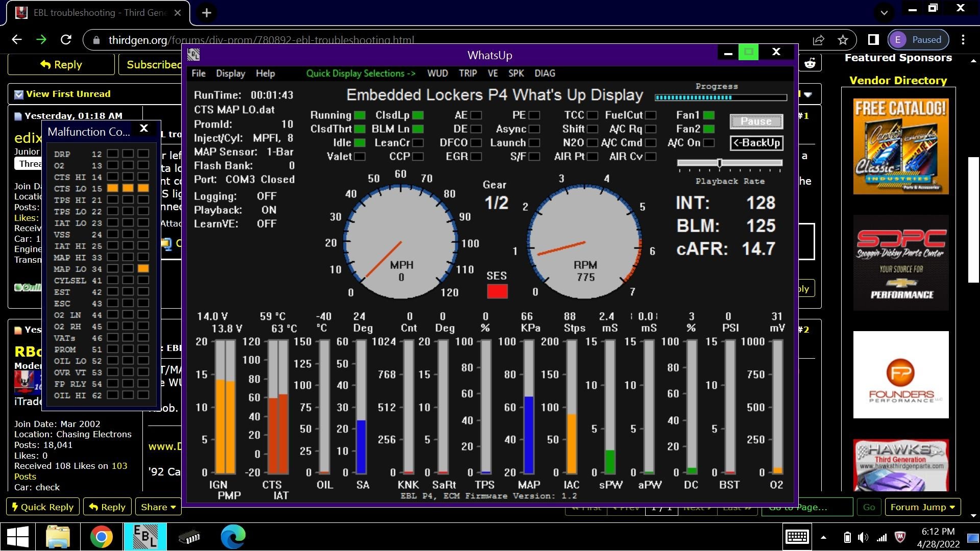Click the browser reload icon
This screenshot has width=980, height=551.
66,40
